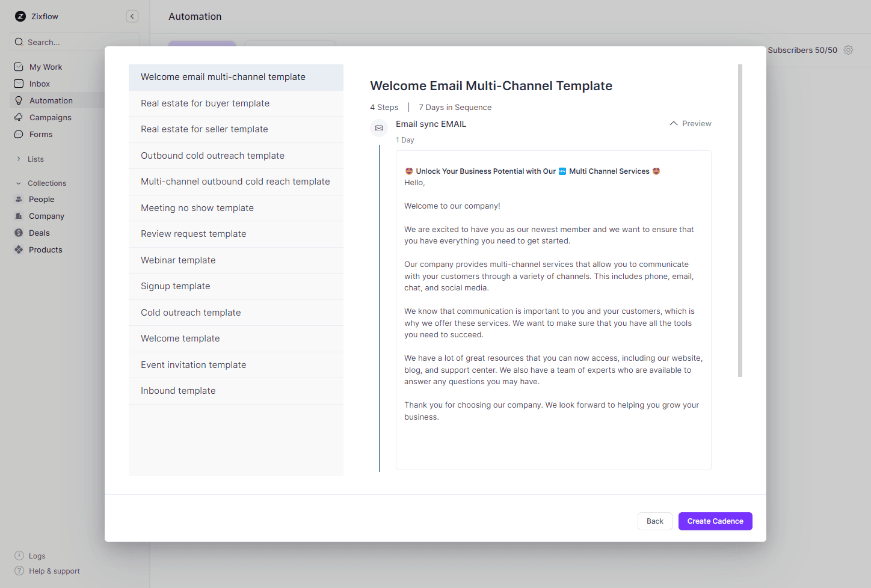View the Logs panel
Screen dimensions: 871x588
click(x=35, y=556)
